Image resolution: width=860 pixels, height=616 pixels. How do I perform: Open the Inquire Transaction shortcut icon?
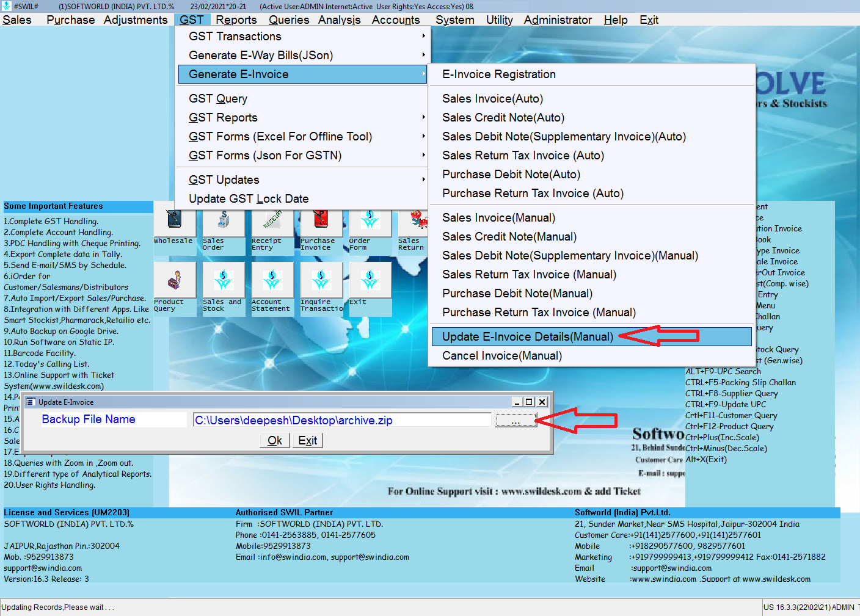(x=321, y=280)
